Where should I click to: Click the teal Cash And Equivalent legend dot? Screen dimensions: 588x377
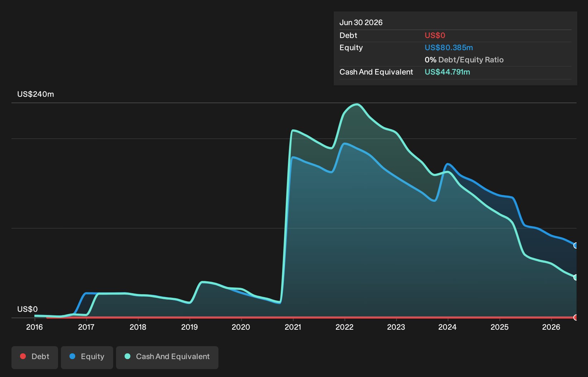pyautogui.click(x=127, y=356)
